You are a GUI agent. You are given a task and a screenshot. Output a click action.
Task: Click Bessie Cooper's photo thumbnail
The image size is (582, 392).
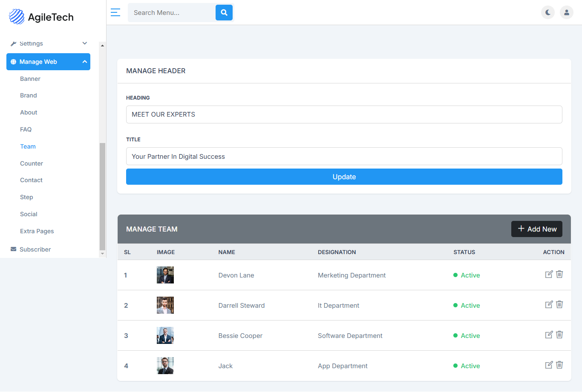165,335
